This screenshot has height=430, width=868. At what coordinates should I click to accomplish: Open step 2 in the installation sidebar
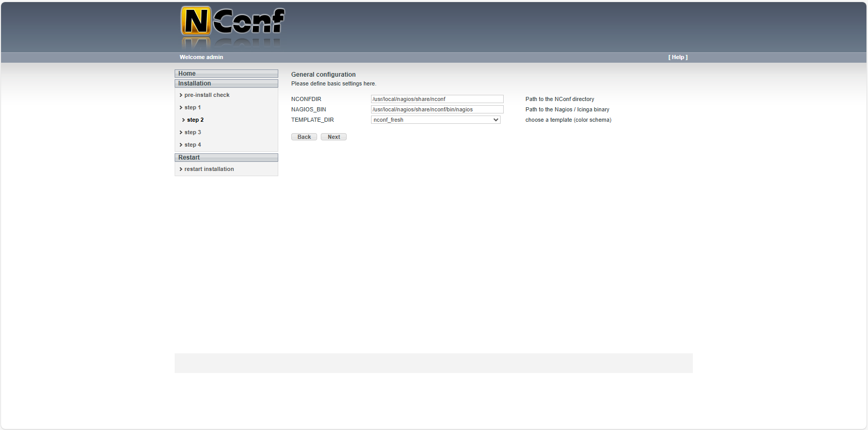[x=195, y=120]
